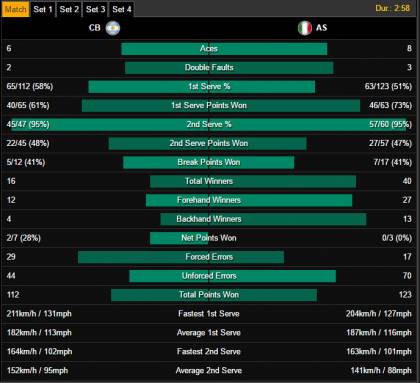Click CB's '22/45 (48%)' value
The height and width of the screenshot is (383, 420).
click(x=28, y=144)
